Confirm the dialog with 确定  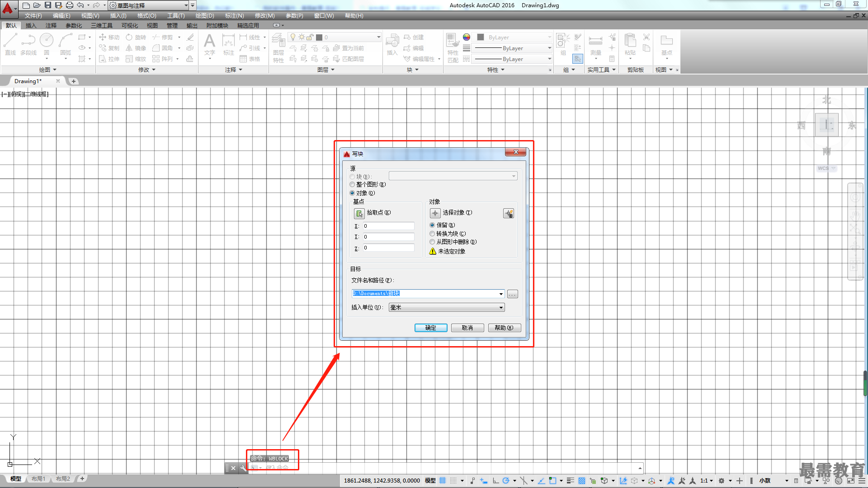tap(431, 328)
